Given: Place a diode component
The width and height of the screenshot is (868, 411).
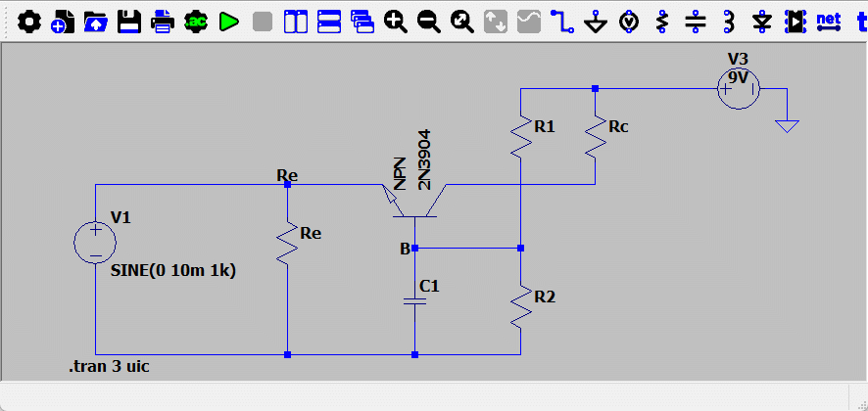Looking at the screenshot, I should (762, 22).
